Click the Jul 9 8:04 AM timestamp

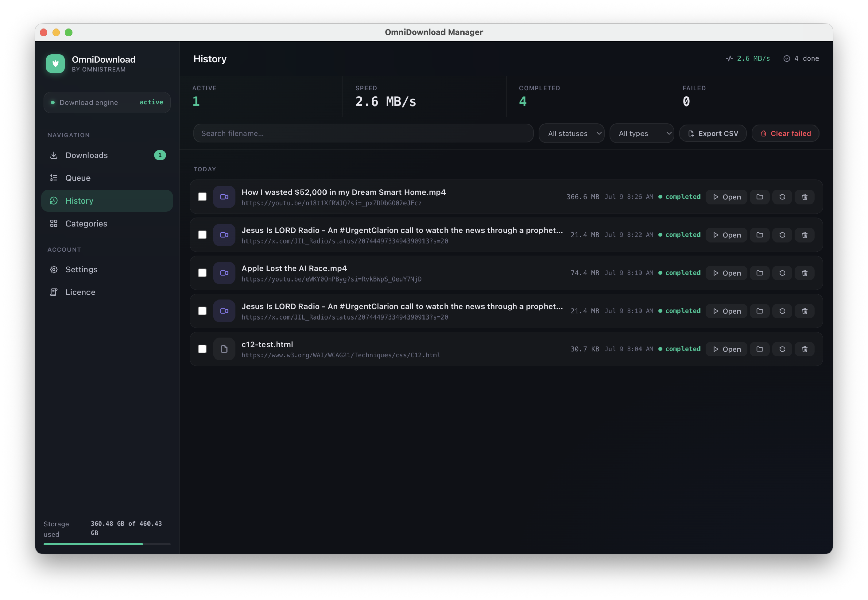(x=629, y=349)
